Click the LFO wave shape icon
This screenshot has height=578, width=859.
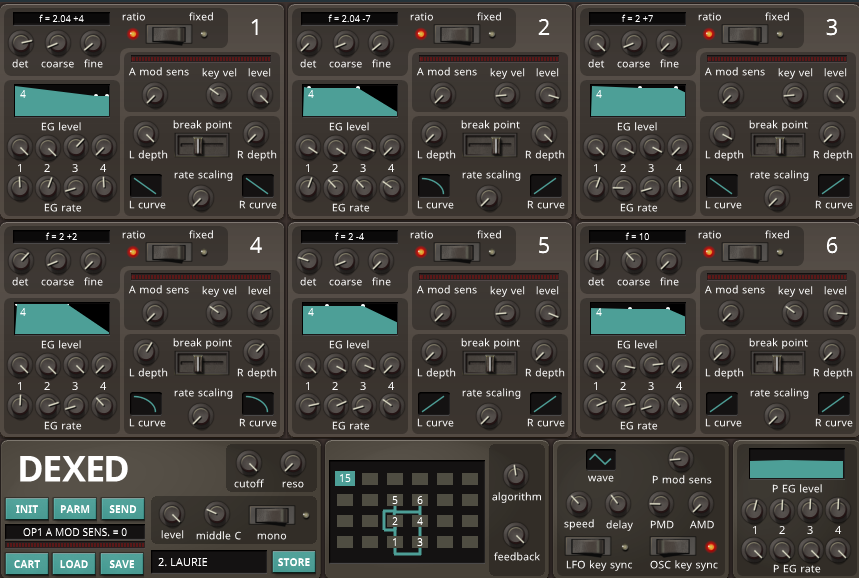pos(600,459)
